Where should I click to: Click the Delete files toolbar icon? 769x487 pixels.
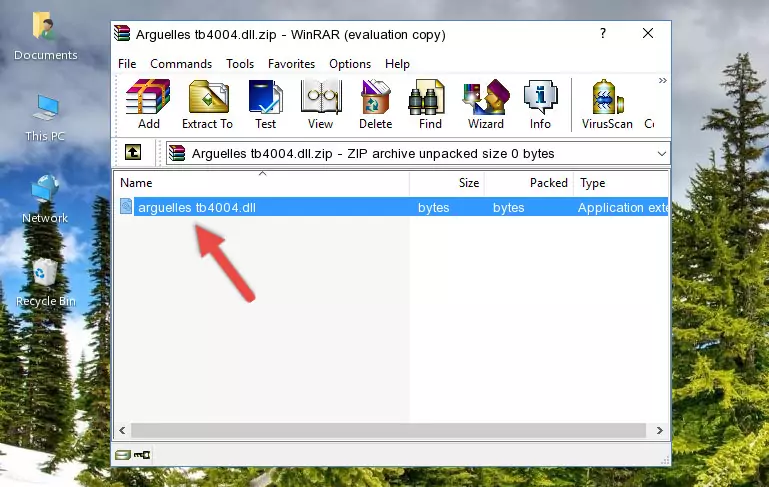[x=375, y=104]
